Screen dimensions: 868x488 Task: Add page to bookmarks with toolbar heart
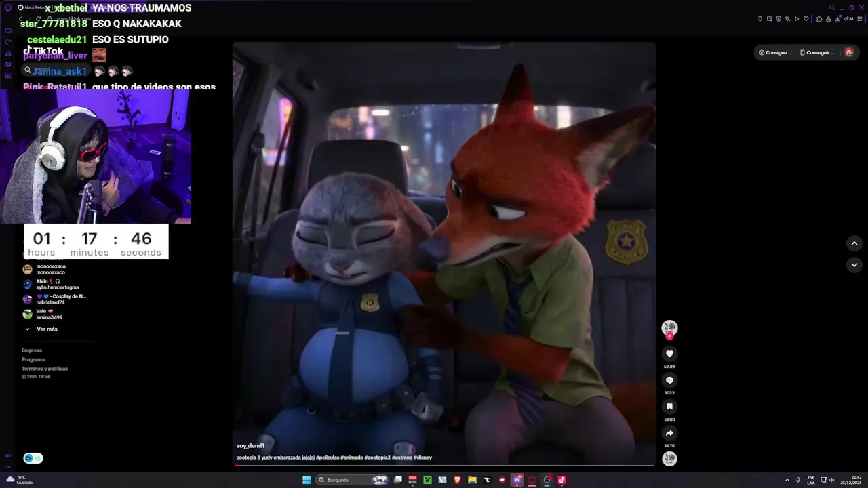coord(806,18)
